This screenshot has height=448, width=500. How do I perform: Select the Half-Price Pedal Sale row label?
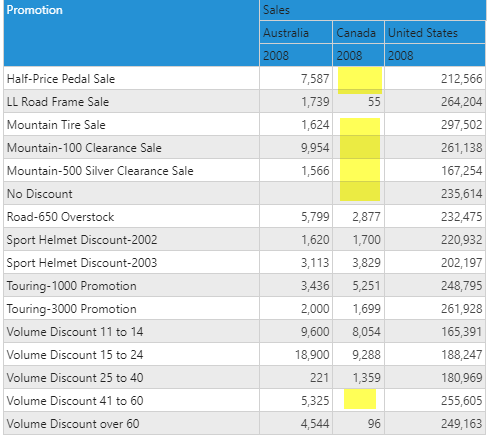pyautogui.click(x=61, y=79)
